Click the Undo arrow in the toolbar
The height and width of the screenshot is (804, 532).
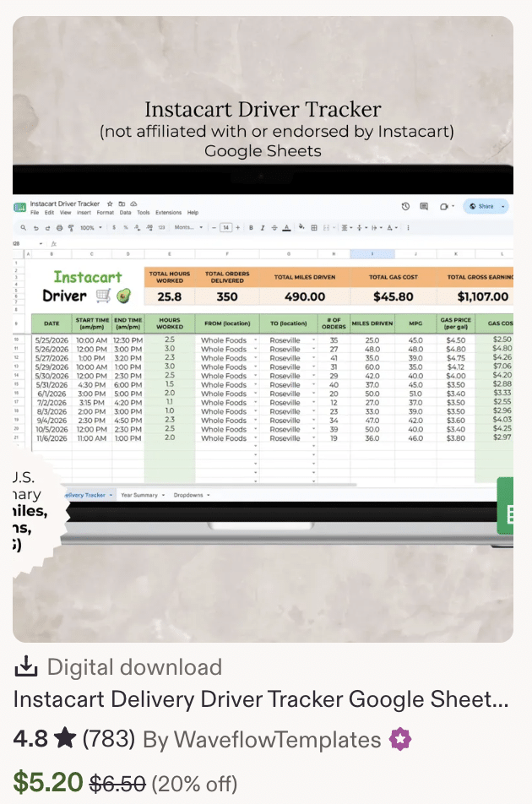click(x=35, y=228)
